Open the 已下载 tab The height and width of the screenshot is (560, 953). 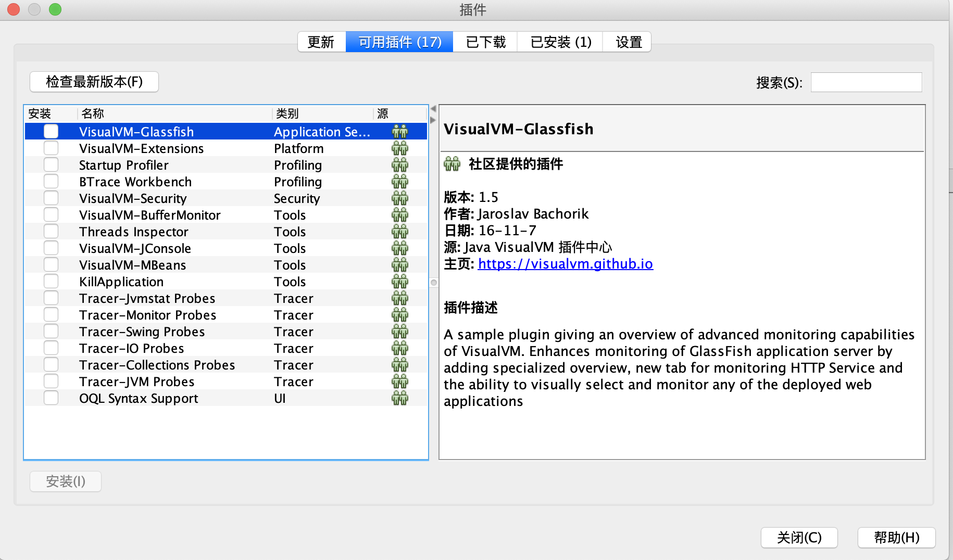(485, 42)
